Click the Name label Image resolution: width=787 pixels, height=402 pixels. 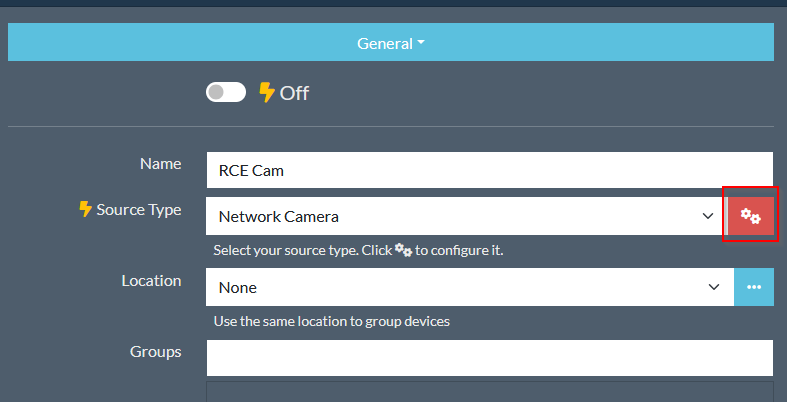pyautogui.click(x=161, y=163)
